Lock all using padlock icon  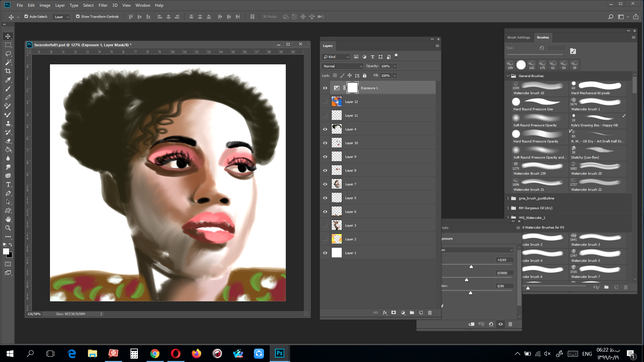pyautogui.click(x=365, y=75)
